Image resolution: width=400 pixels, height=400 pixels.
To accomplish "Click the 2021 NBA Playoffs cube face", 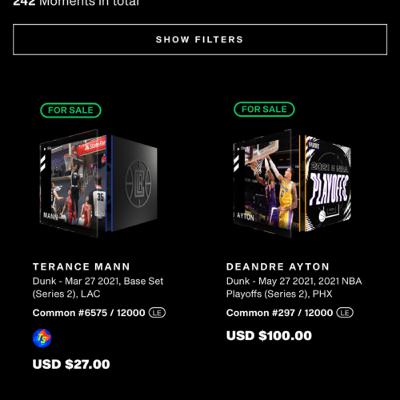I will 328,183.
